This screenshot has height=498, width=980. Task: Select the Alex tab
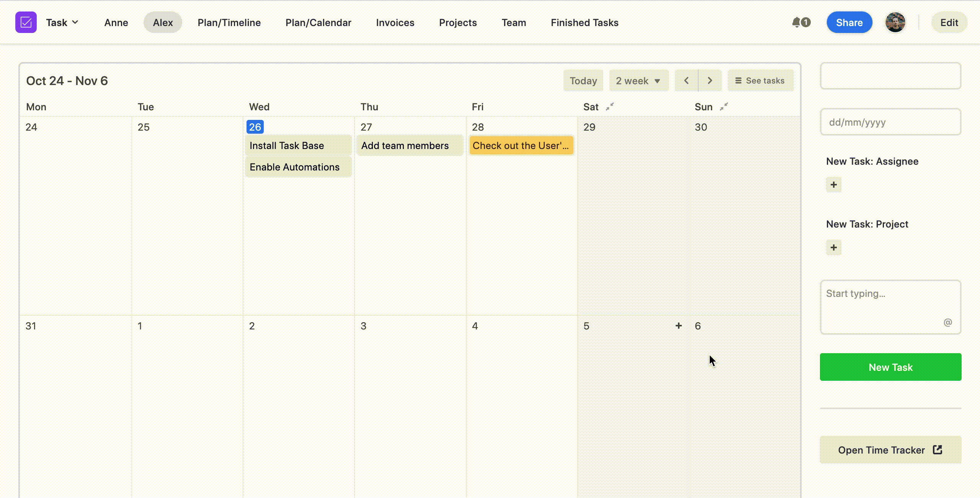click(163, 23)
